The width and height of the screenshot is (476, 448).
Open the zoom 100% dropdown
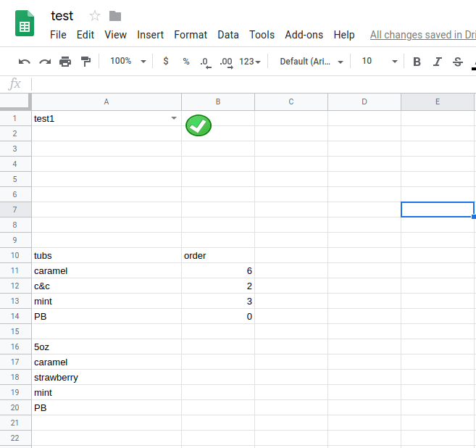pos(128,62)
